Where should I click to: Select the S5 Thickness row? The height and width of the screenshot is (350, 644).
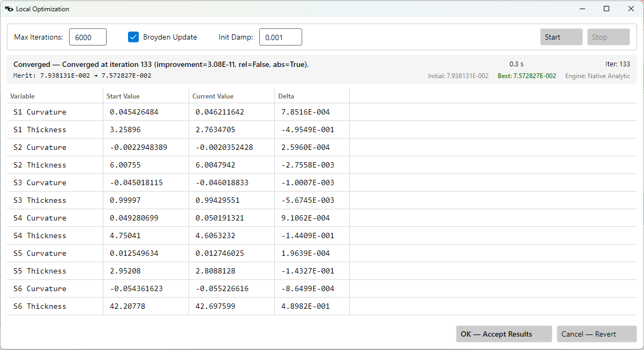click(x=321, y=271)
